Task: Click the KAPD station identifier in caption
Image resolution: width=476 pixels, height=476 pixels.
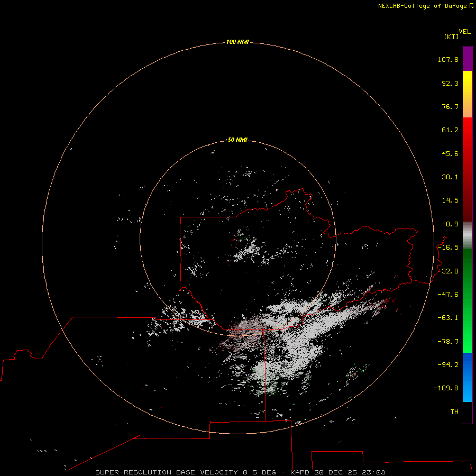Action: pos(300,472)
